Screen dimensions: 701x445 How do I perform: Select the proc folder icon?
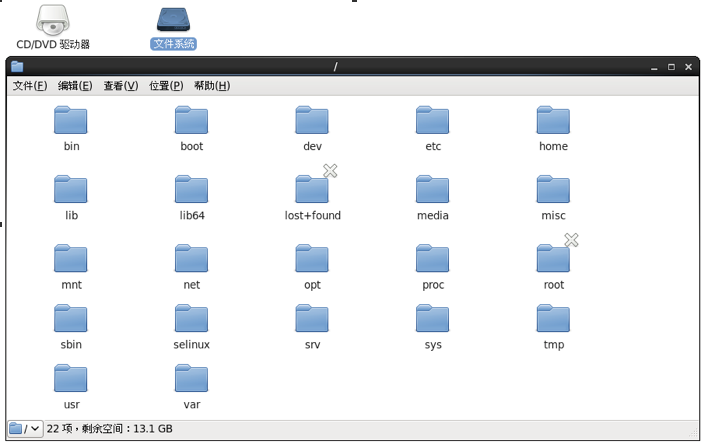[432, 259]
